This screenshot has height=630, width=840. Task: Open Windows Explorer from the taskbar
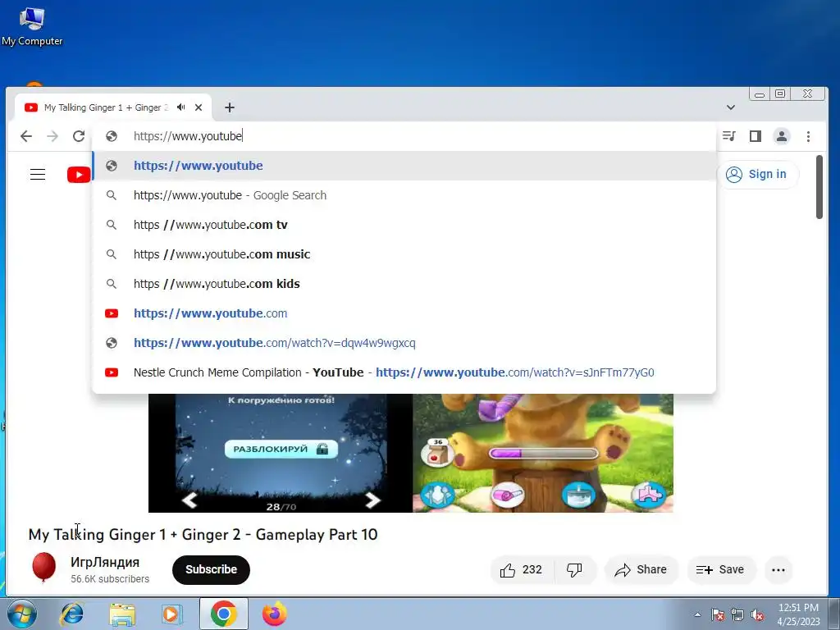122,614
